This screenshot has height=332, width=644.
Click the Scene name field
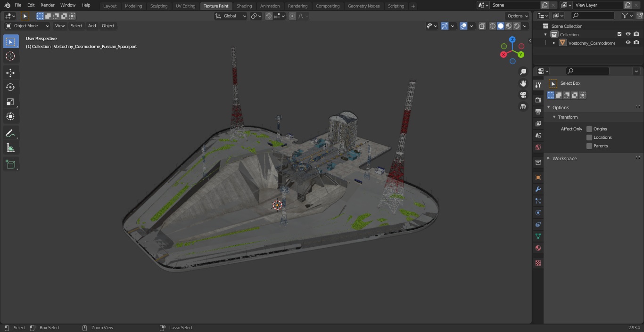pyautogui.click(x=515, y=5)
